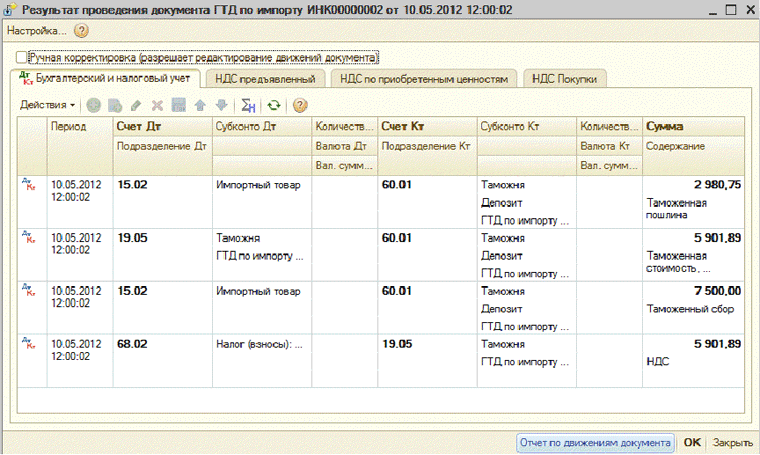Click the Сумма column header
Screen dimensions: 760x455
pyautogui.click(x=664, y=127)
